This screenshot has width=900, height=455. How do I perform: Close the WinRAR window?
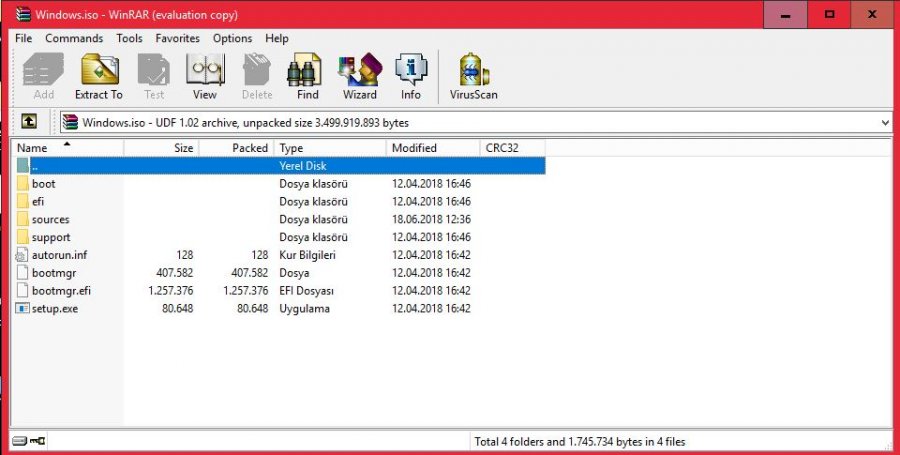(x=872, y=14)
